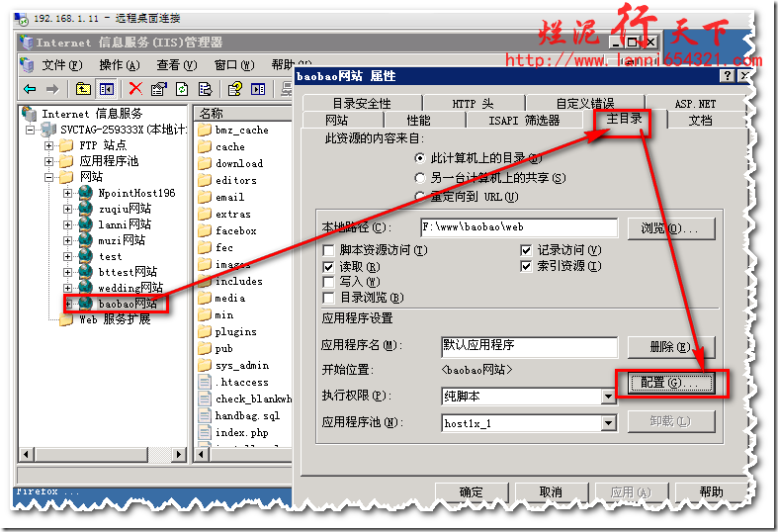The height and width of the screenshot is (532, 778).
Task: Click the 本地路径 text field
Action: point(518,227)
